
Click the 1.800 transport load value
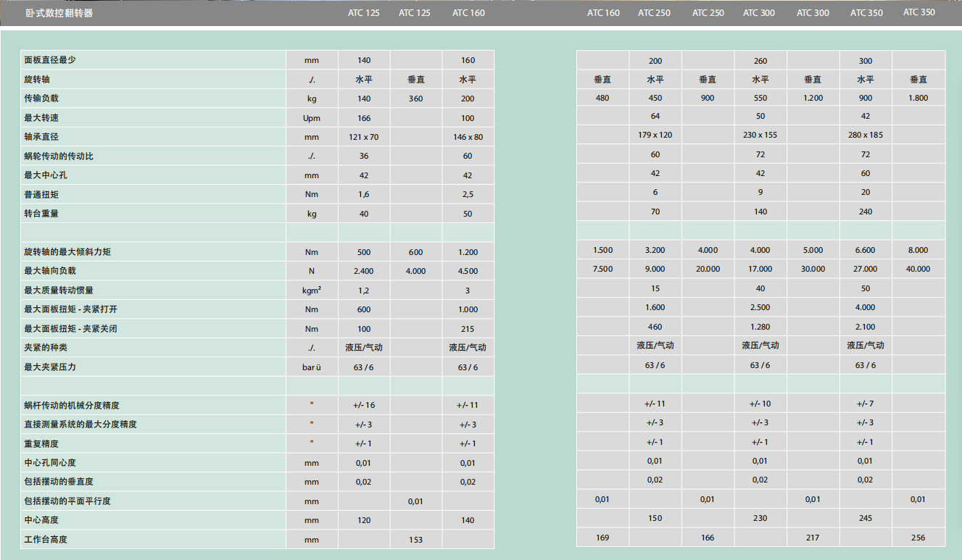click(918, 98)
